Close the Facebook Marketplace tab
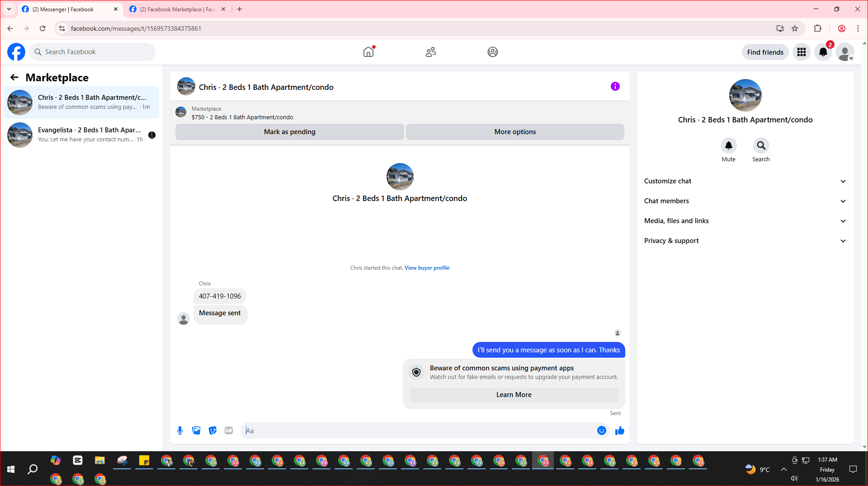 pos(223,9)
